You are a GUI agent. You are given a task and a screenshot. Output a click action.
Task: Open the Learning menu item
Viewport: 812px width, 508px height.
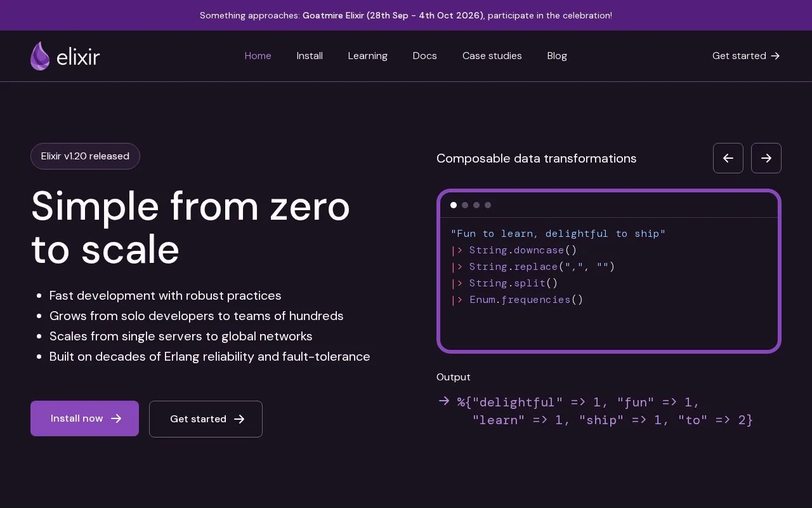pos(367,56)
